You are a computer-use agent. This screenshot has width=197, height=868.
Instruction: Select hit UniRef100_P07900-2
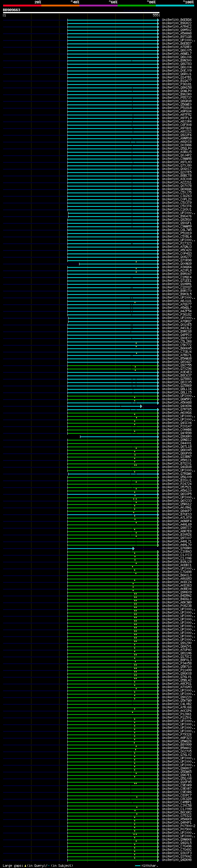pos(179,826)
